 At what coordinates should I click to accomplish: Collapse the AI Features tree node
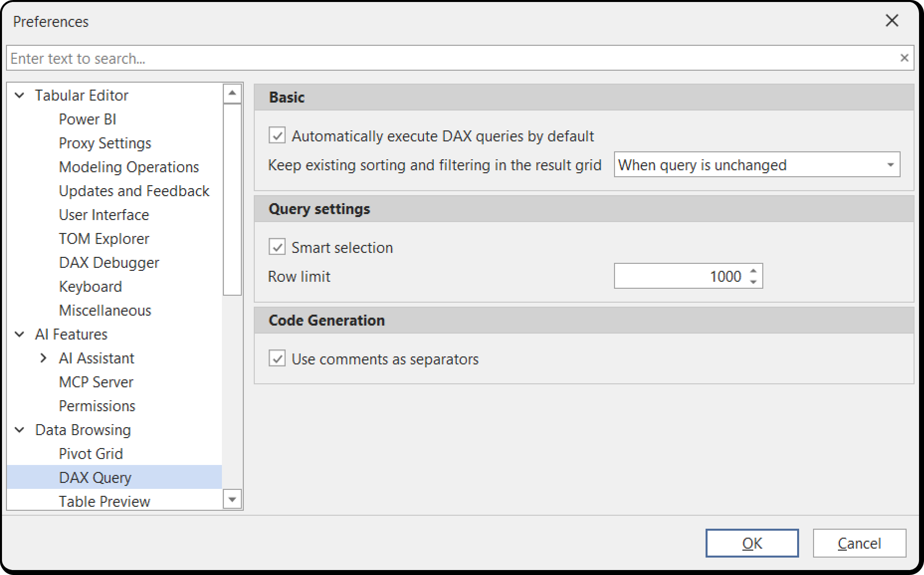[x=19, y=334]
